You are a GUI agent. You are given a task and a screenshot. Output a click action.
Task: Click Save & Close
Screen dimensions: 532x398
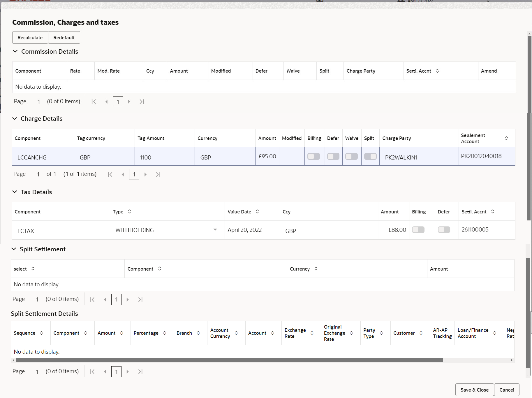(474, 390)
